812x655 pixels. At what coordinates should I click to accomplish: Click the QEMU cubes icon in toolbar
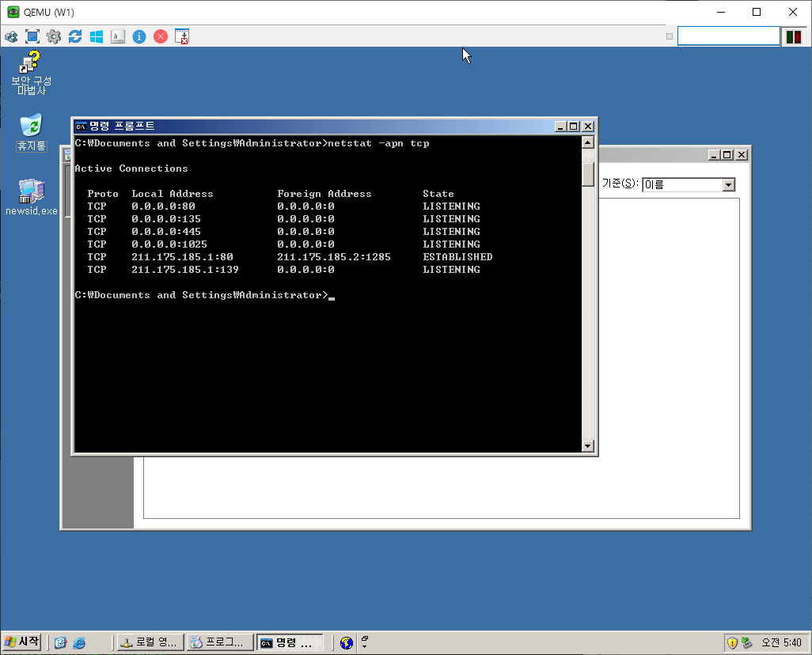click(11, 36)
